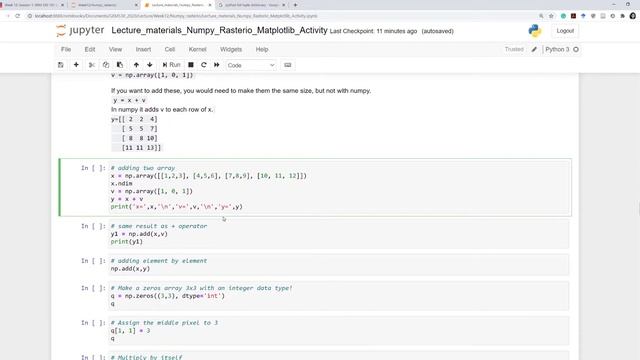Open the browser profile avatar

click(632, 16)
